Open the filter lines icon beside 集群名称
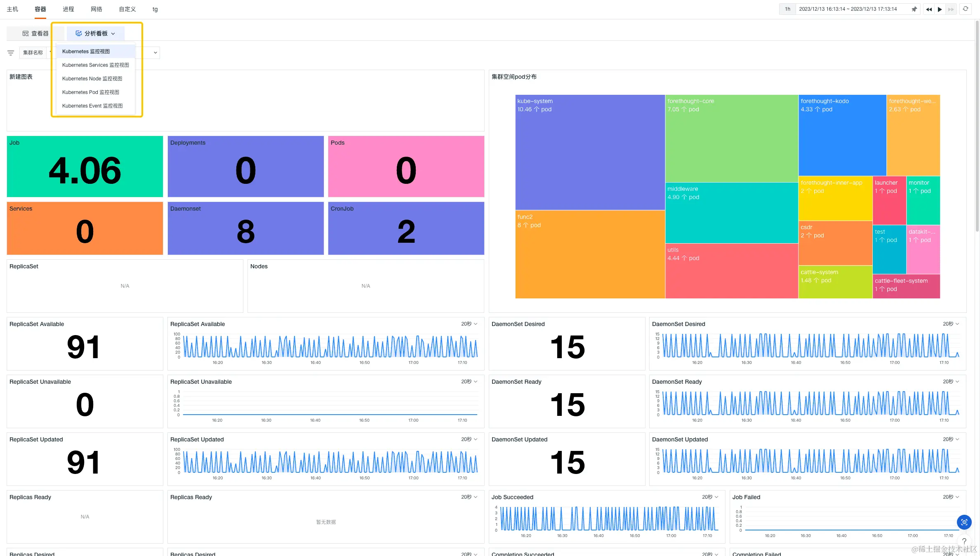This screenshot has height=556, width=980. tap(11, 53)
